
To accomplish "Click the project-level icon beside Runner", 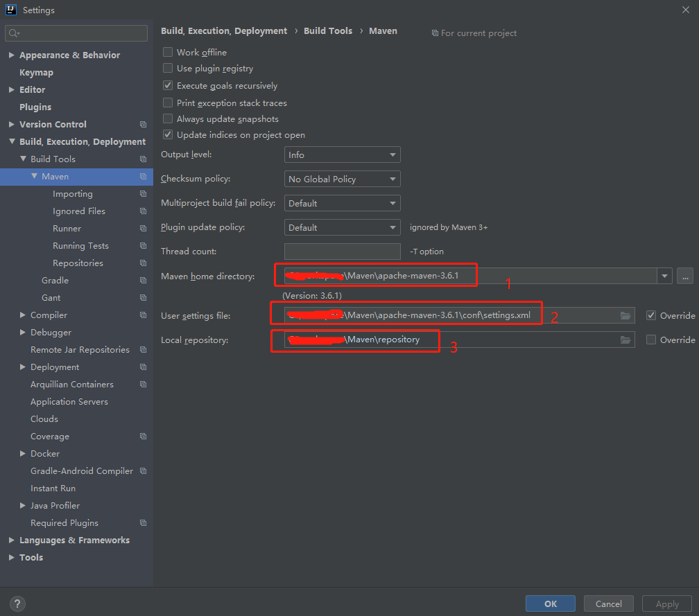I will click(x=143, y=229).
